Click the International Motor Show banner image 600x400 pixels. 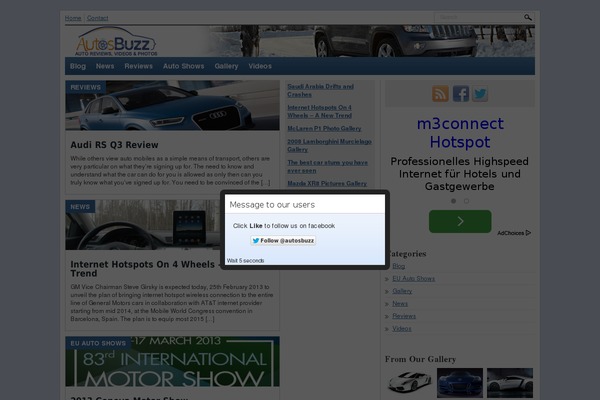[x=173, y=362]
